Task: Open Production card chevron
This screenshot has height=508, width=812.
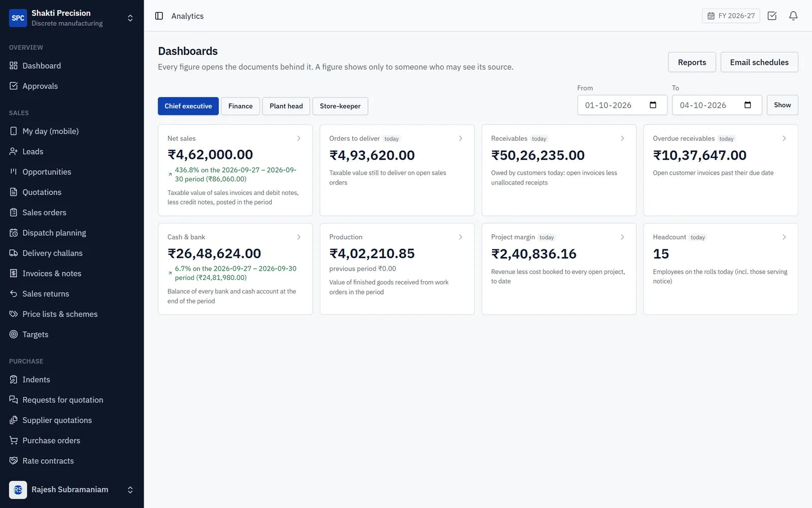Action: pos(460,237)
